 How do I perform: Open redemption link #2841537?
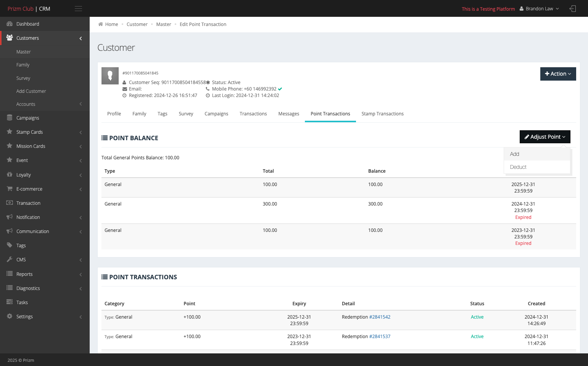coord(380,337)
